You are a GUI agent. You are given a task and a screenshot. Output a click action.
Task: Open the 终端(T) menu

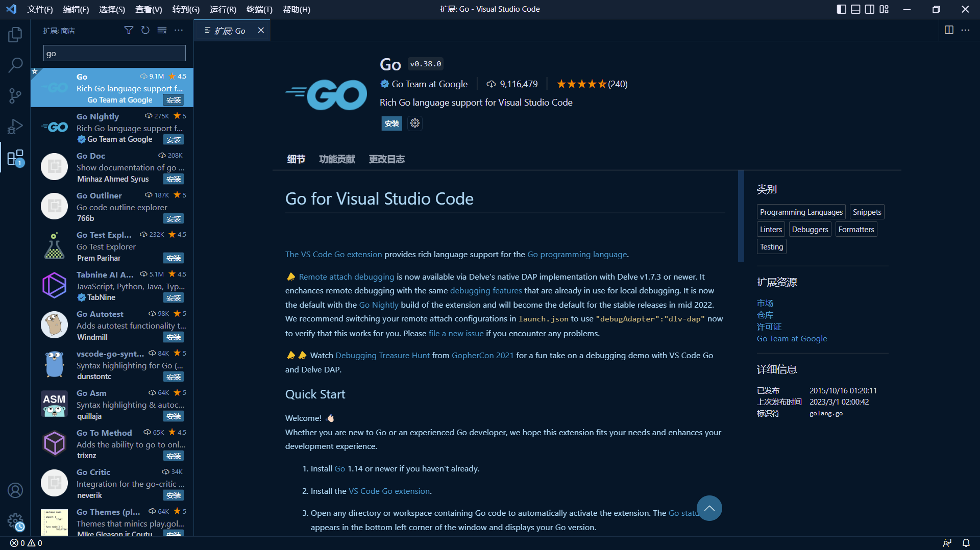(x=259, y=9)
